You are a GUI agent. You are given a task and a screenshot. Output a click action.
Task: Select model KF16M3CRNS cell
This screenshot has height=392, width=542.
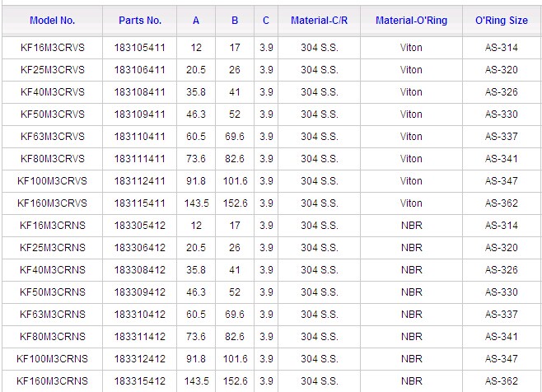52,226
